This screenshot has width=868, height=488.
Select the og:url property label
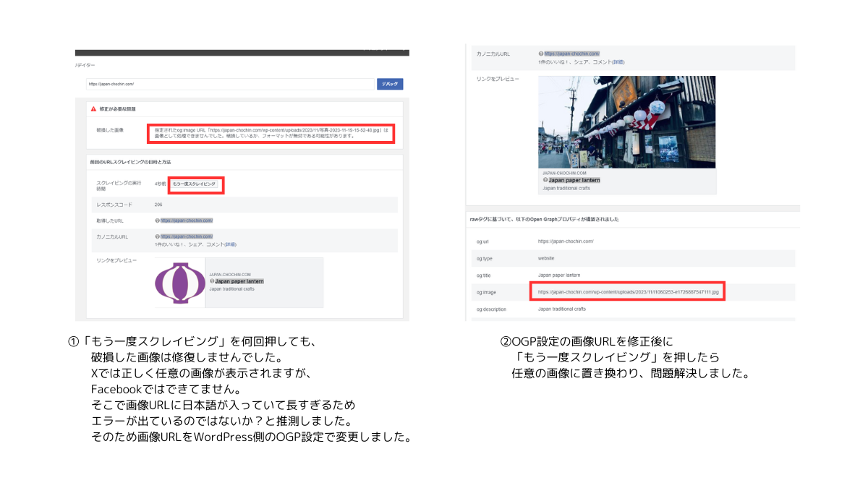tap(483, 241)
